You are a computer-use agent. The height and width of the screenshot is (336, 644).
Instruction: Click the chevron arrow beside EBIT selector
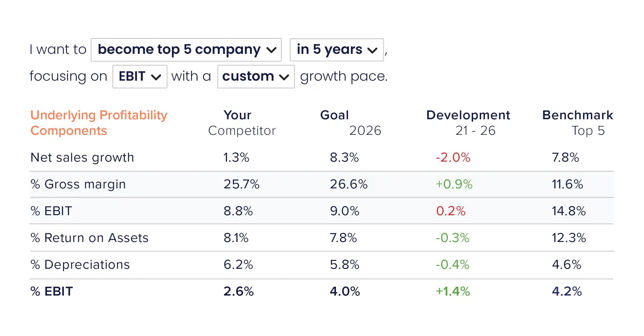point(156,77)
